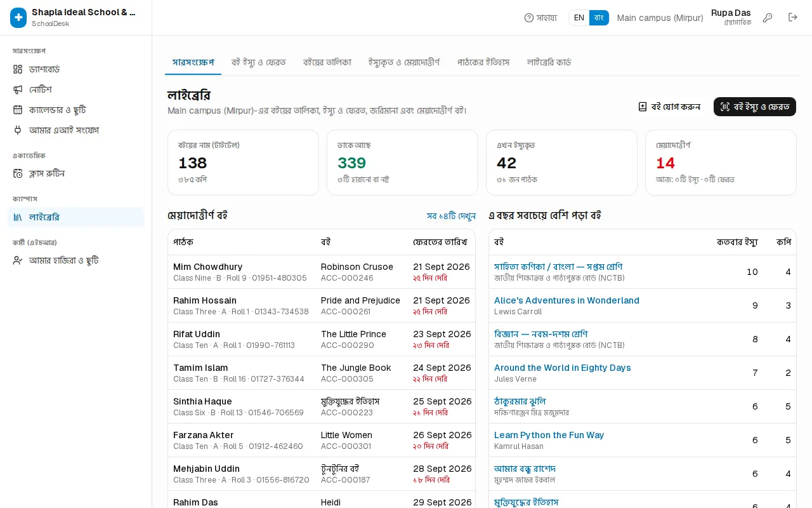
Task: Click the key icon in the header
Action: click(x=768, y=18)
